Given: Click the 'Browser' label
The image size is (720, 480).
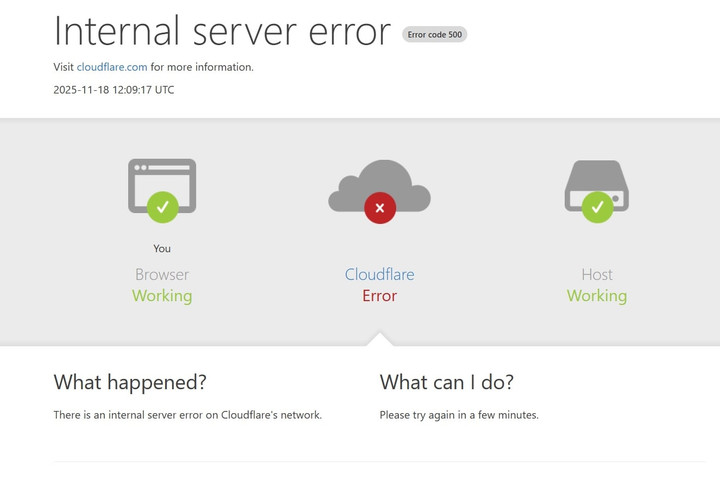Looking at the screenshot, I should [162, 274].
